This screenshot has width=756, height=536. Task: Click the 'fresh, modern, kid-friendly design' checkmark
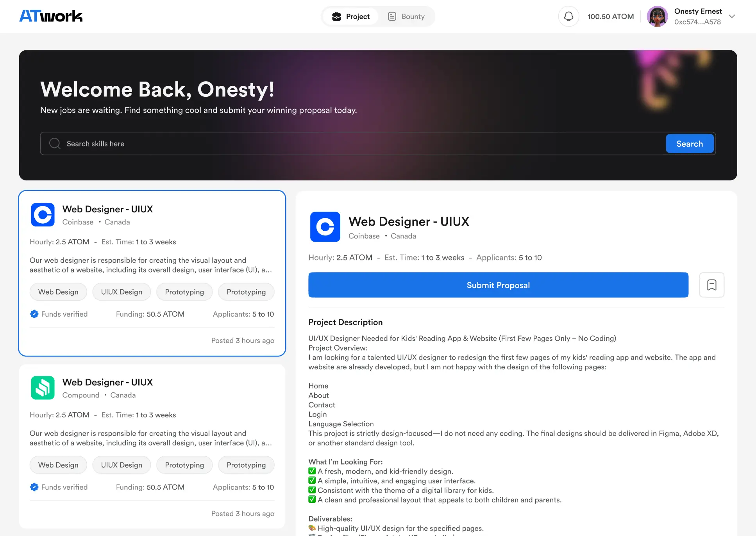(x=312, y=471)
